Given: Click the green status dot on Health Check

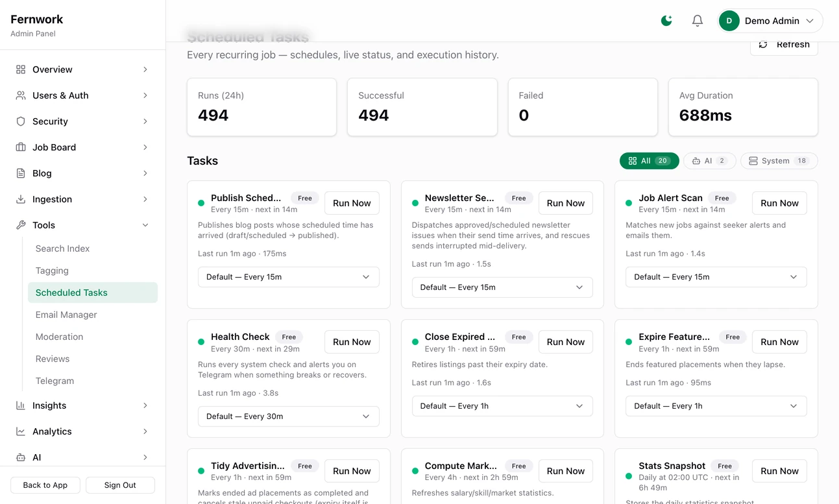Looking at the screenshot, I should [x=201, y=342].
